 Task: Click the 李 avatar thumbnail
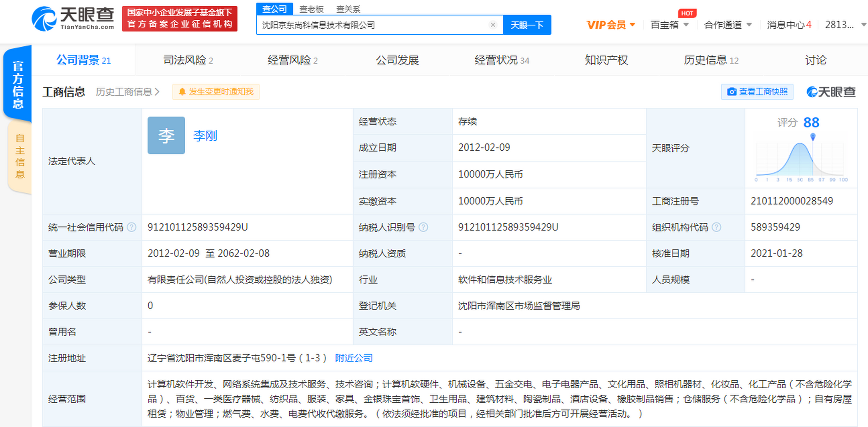click(166, 135)
